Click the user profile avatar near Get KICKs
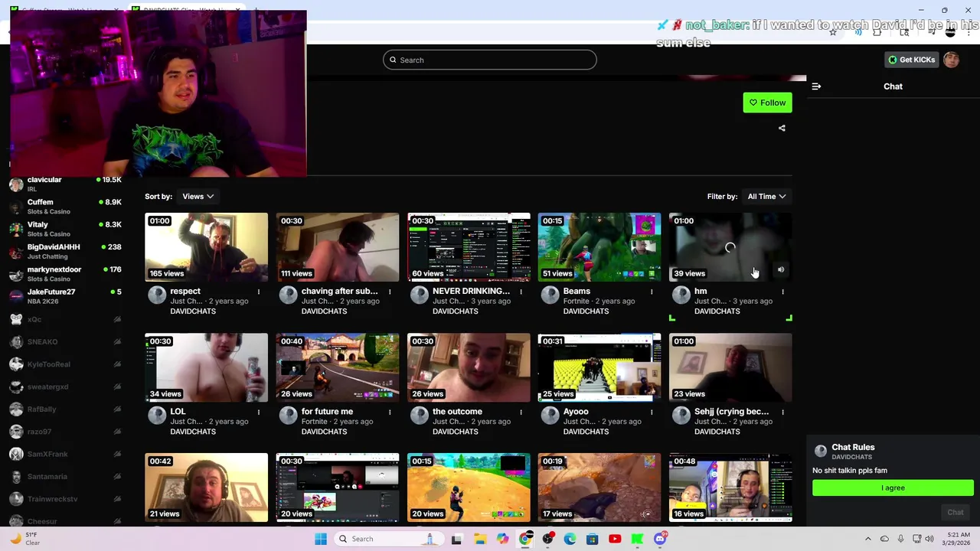The width and height of the screenshot is (980, 551). tap(951, 60)
